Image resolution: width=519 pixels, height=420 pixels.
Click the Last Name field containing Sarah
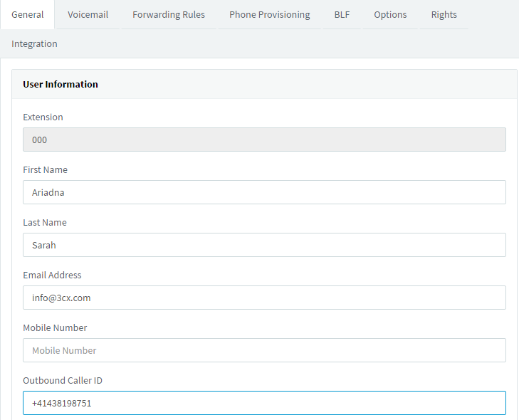264,245
